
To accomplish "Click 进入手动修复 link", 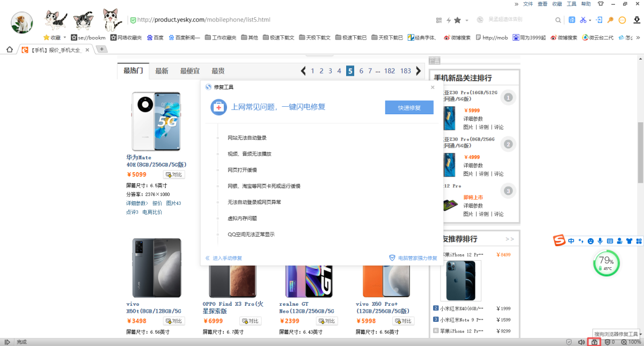I will pyautogui.click(x=228, y=258).
